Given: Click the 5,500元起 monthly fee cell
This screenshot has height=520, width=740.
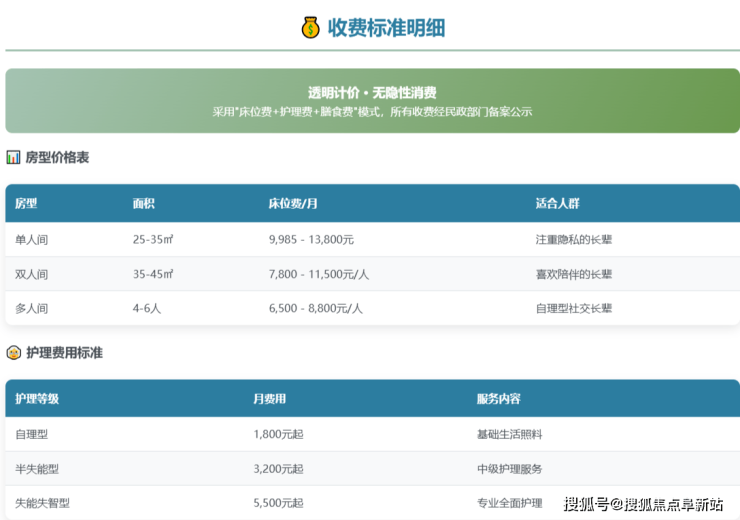Looking at the screenshot, I should pos(278,502).
